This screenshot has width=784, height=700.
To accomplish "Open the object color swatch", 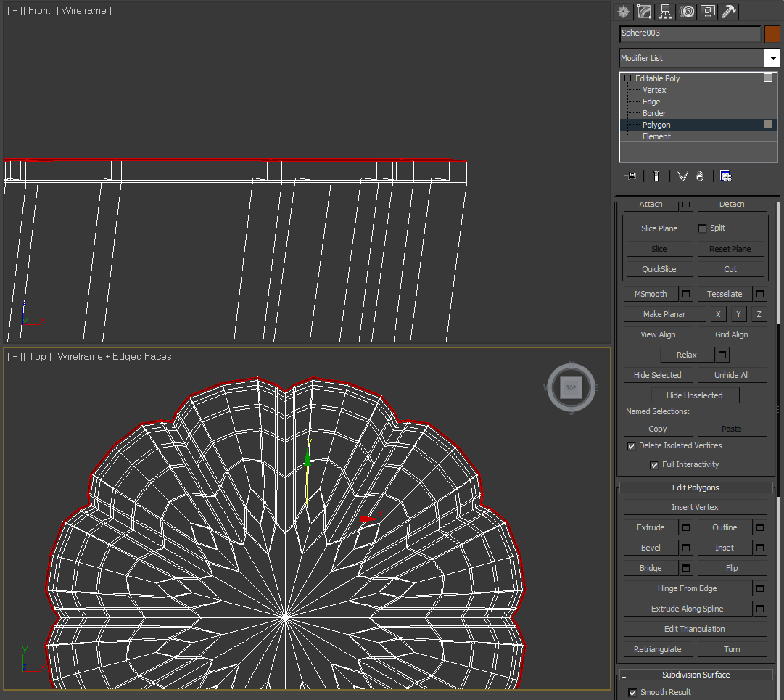I will click(x=772, y=34).
